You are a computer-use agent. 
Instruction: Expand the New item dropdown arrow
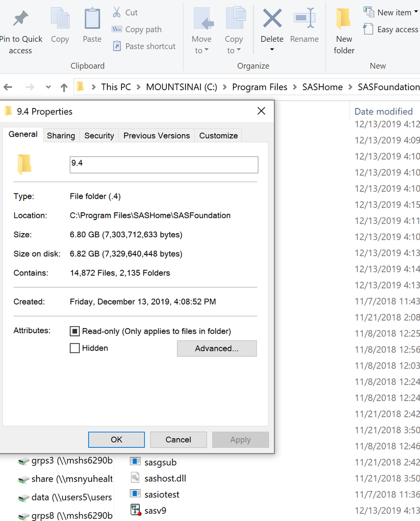pos(416,12)
